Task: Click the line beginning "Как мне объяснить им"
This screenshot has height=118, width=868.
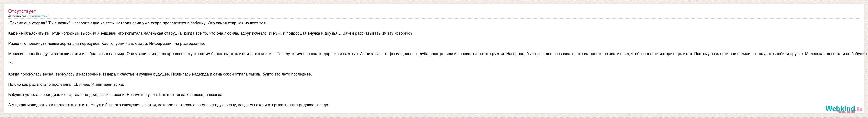Action: 210,33
